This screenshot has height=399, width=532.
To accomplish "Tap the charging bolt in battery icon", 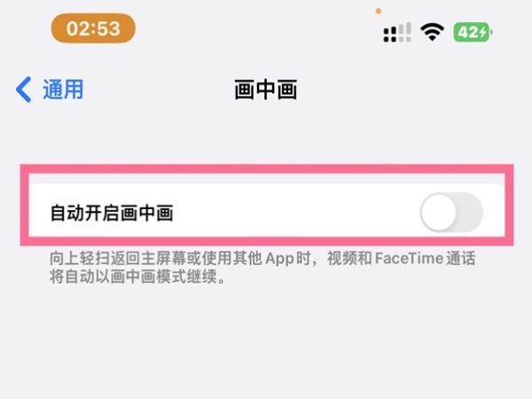I will point(483,33).
